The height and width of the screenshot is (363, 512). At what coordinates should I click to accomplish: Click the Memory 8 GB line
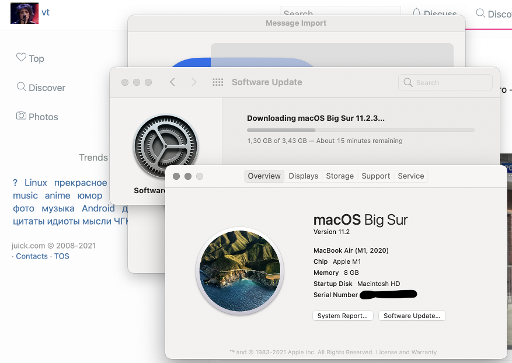tap(336, 273)
